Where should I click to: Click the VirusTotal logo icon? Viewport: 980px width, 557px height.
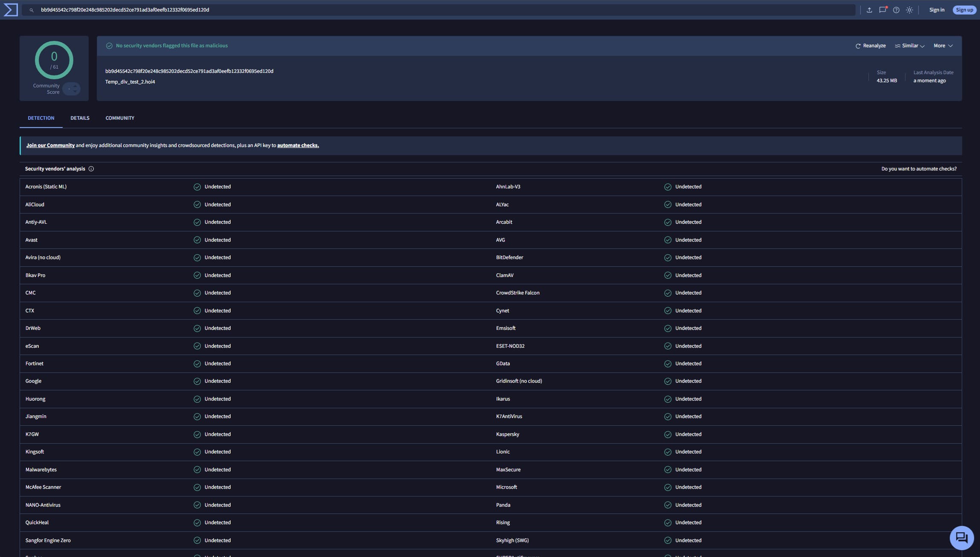click(11, 10)
